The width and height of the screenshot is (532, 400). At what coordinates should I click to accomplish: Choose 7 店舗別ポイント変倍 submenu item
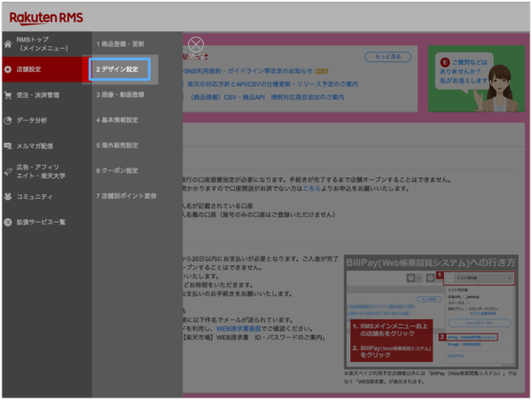coord(126,196)
